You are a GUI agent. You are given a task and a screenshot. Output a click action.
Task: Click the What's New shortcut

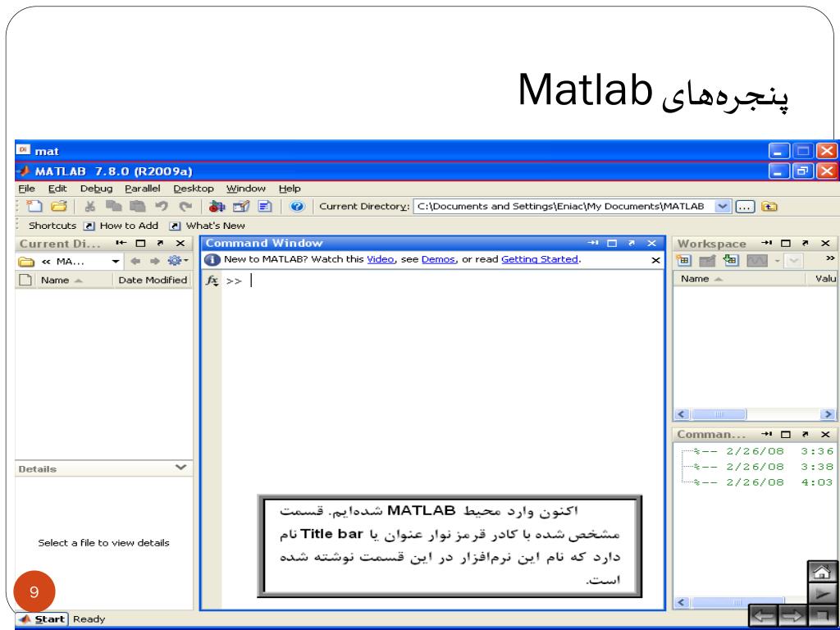coord(208,226)
